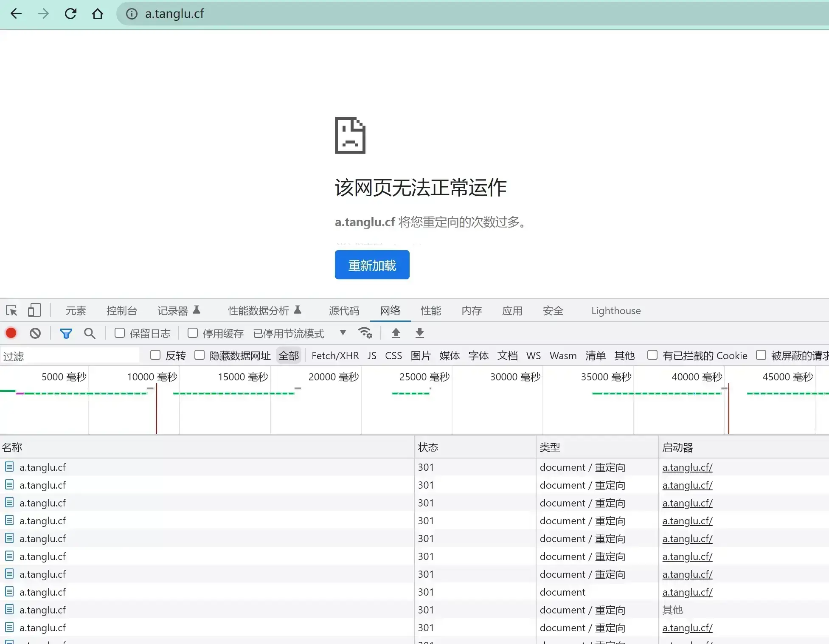
Task: Activate the inspect element picker icon
Action: tap(12, 310)
